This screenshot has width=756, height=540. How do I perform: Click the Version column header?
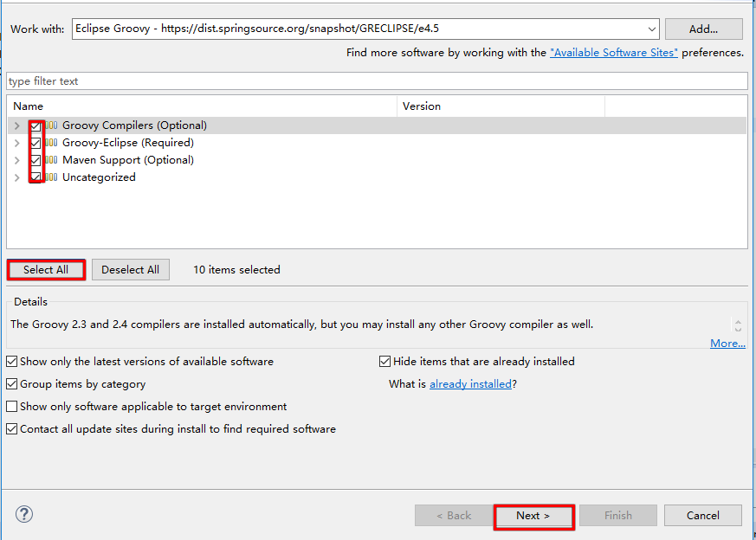pos(501,106)
